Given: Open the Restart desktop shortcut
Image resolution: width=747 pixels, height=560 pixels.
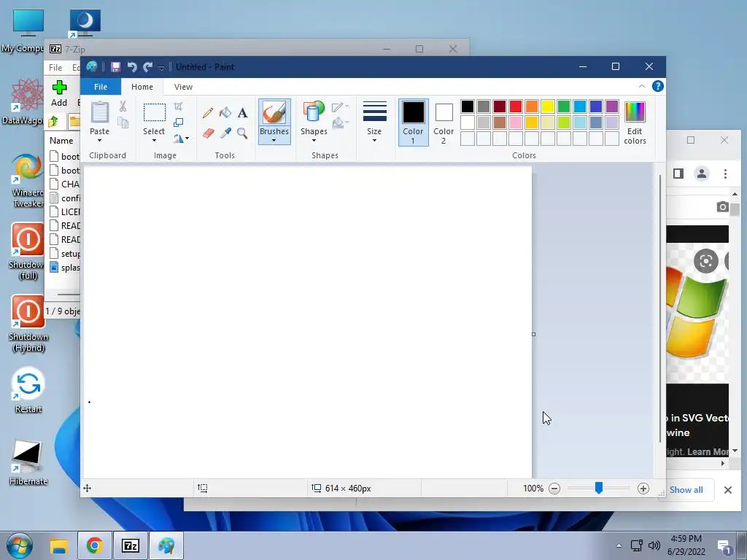Looking at the screenshot, I should point(28,391).
